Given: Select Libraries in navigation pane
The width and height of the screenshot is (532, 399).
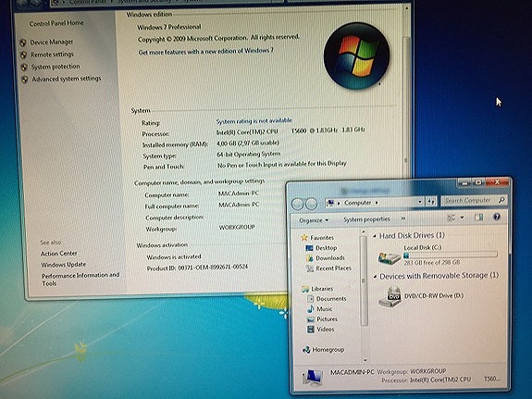Looking at the screenshot, I should click(x=322, y=289).
